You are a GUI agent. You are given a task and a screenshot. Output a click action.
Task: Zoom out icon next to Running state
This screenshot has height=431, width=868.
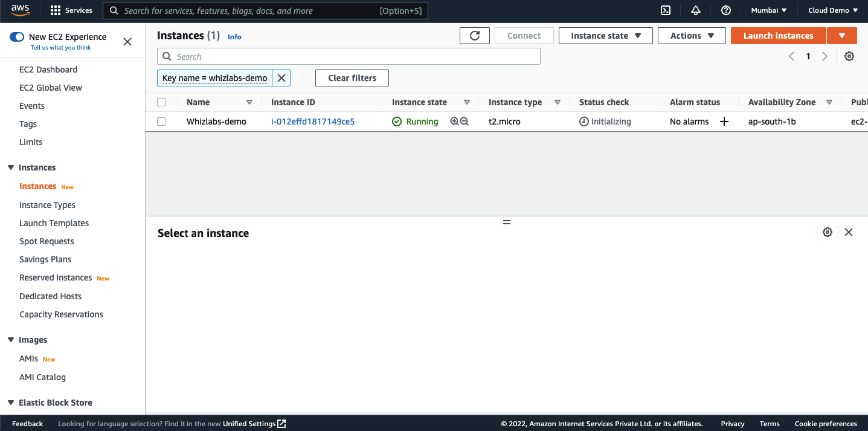[465, 122]
